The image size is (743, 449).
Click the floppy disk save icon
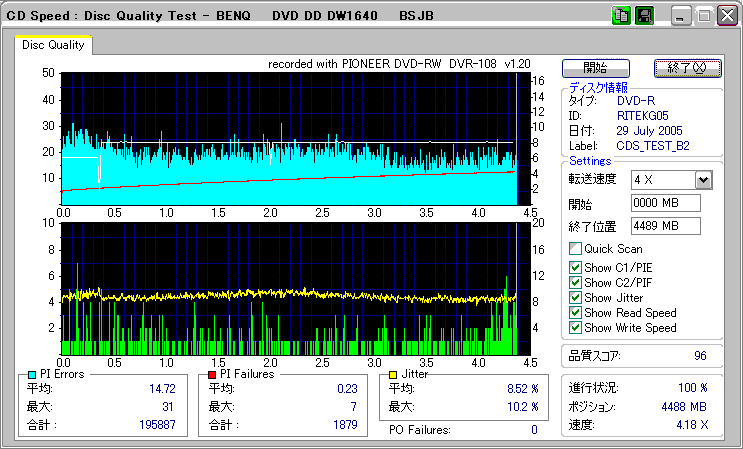click(x=644, y=16)
